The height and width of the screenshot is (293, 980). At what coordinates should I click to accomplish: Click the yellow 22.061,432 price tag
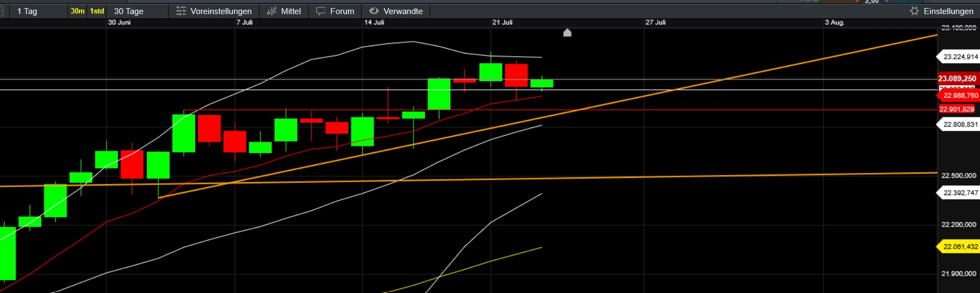pos(958,247)
